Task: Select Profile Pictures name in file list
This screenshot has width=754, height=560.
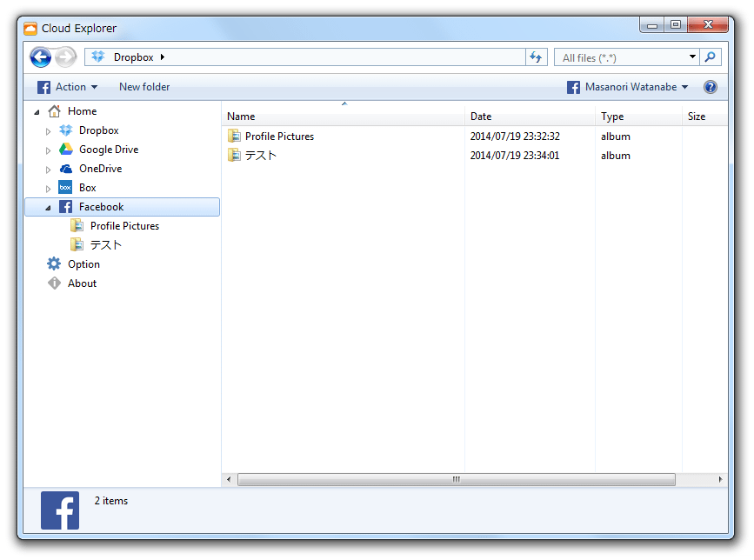Action: click(279, 136)
